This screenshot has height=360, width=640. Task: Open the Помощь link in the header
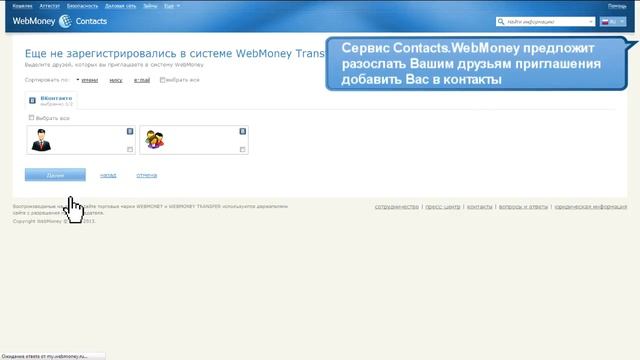pyautogui.click(x=617, y=6)
